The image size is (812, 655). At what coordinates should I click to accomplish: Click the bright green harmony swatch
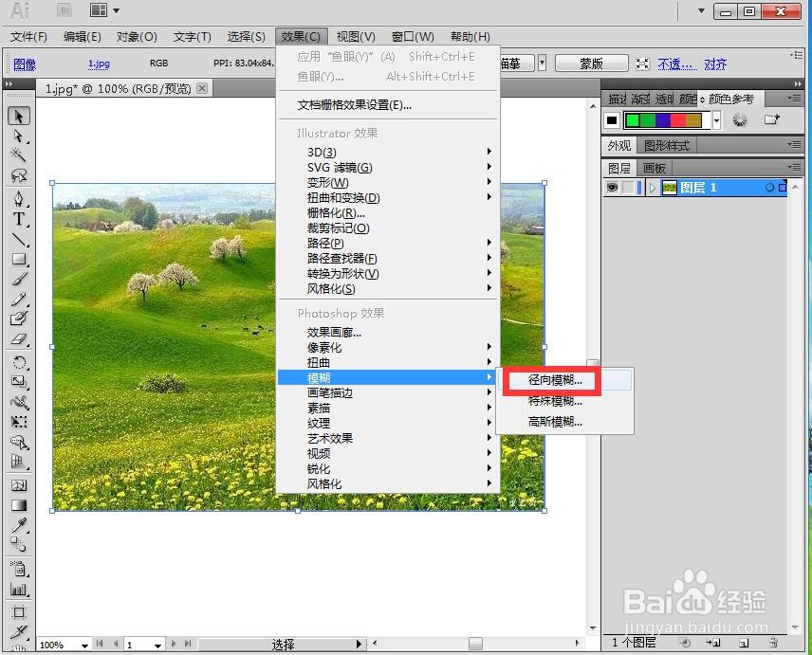click(x=633, y=120)
